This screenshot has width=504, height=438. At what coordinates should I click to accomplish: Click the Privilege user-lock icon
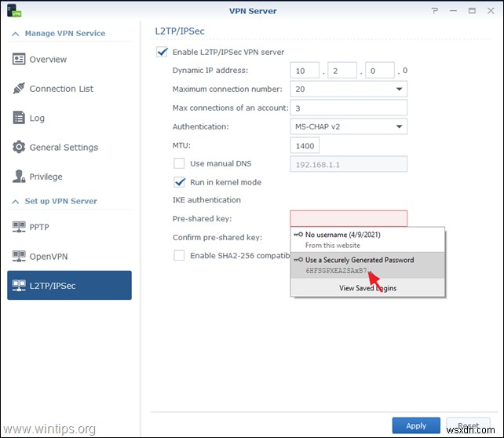pyautogui.click(x=19, y=176)
